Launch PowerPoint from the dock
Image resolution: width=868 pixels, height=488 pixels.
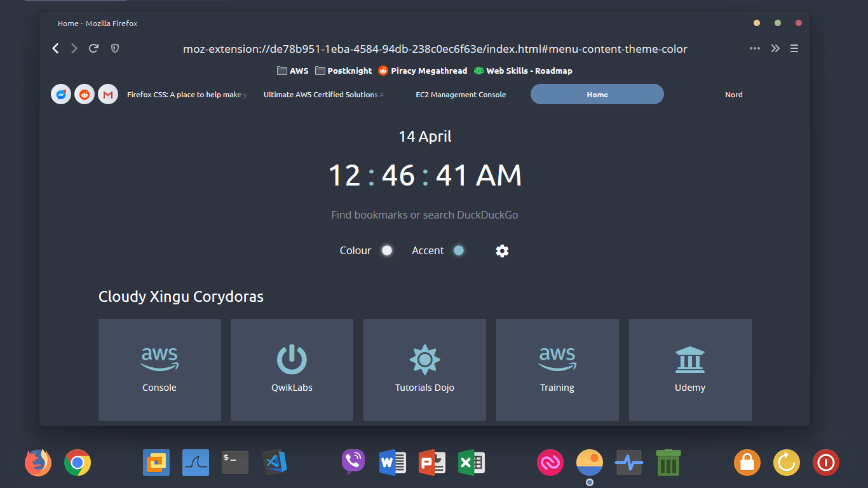pyautogui.click(x=432, y=463)
